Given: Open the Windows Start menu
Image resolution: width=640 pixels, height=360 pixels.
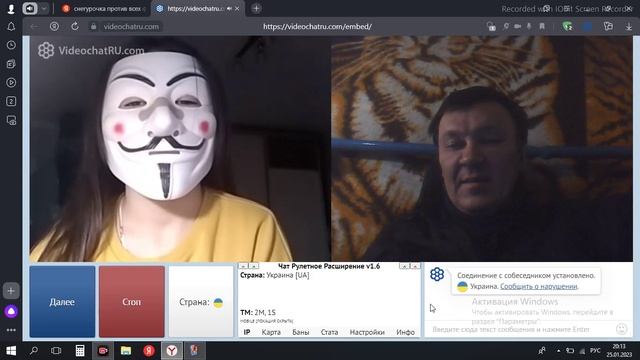Looking at the screenshot, I should (11, 351).
